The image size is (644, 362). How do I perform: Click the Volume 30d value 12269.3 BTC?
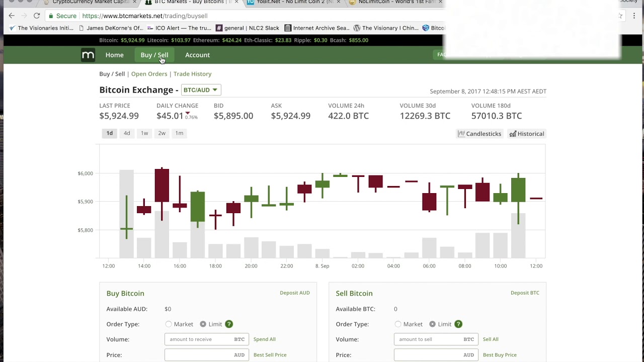click(x=425, y=116)
